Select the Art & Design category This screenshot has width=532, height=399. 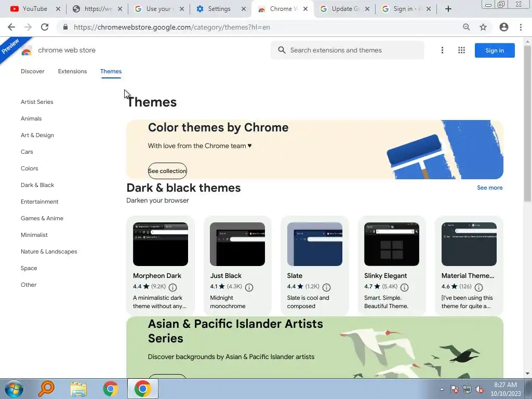click(37, 135)
